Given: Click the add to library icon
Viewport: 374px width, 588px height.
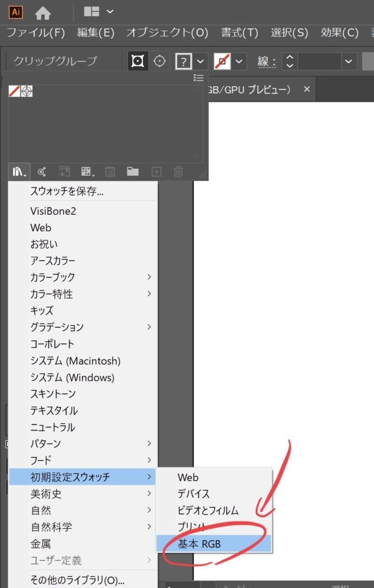Looking at the screenshot, I should 41,172.
